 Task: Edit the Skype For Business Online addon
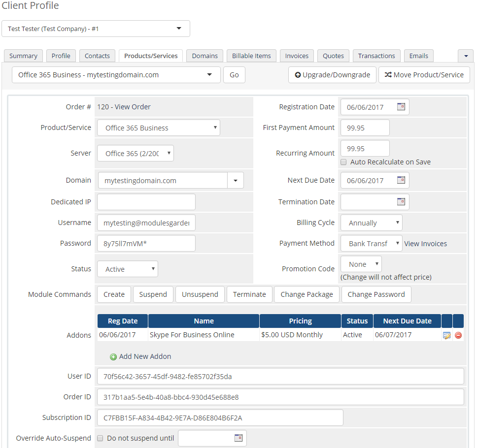click(446, 335)
